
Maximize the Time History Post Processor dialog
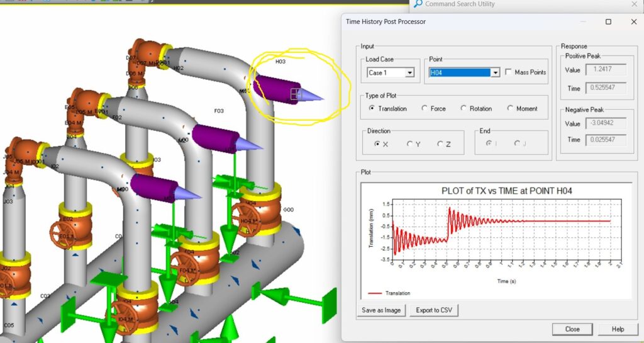(608, 21)
